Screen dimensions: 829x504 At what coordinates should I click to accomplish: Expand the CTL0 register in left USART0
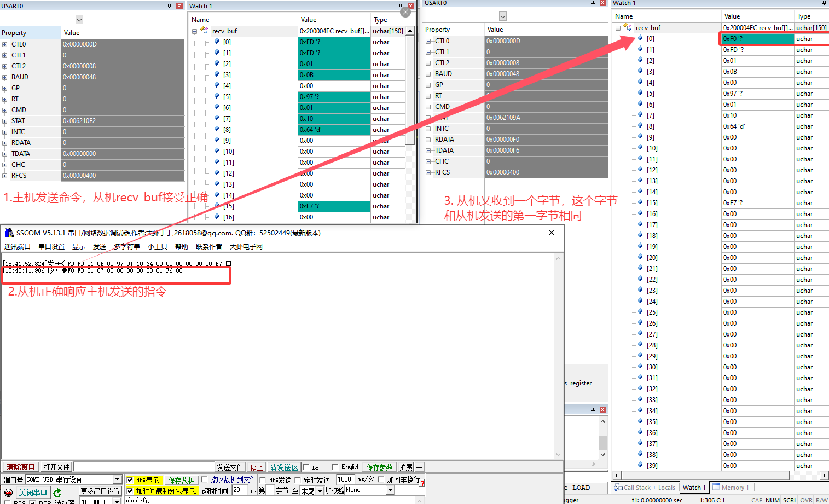tap(4, 44)
